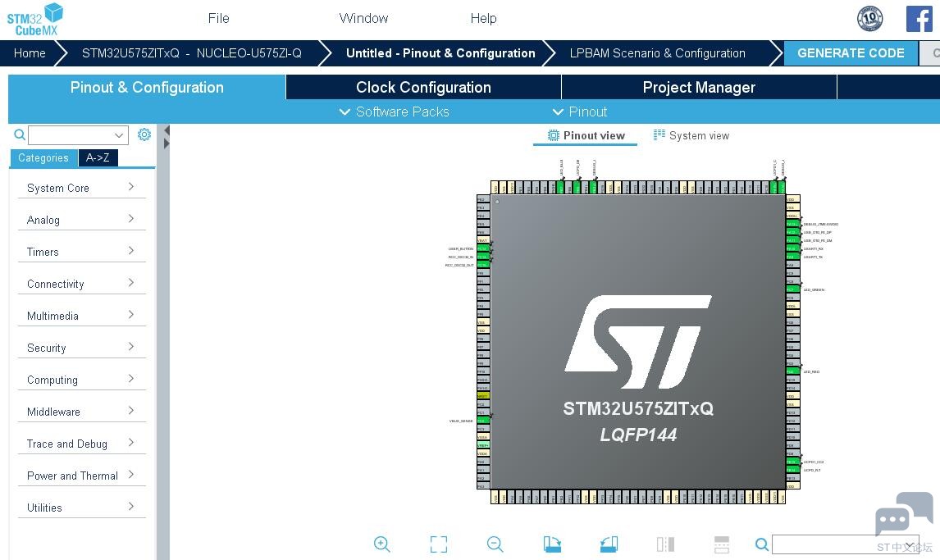Expand the Connectivity category
Image resolution: width=940 pixels, height=560 pixels.
tap(81, 284)
